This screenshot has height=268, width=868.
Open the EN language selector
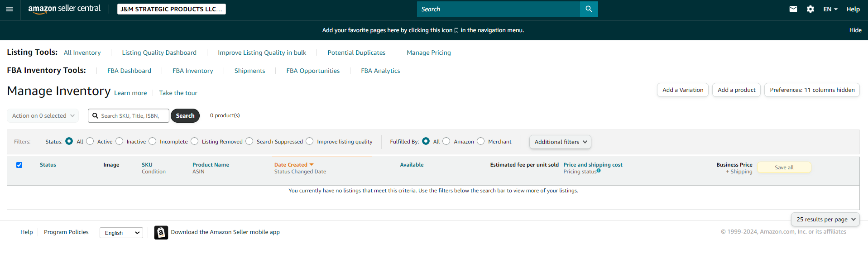(x=830, y=9)
